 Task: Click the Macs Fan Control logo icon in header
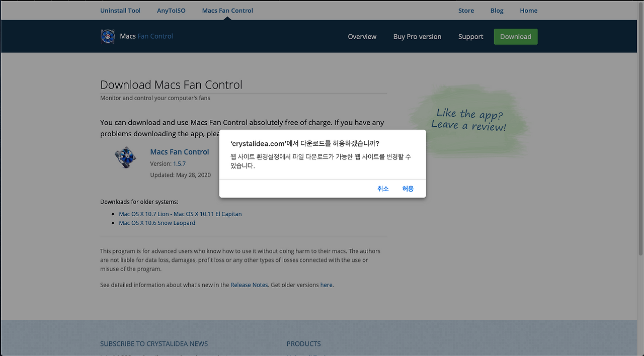pyautogui.click(x=108, y=36)
